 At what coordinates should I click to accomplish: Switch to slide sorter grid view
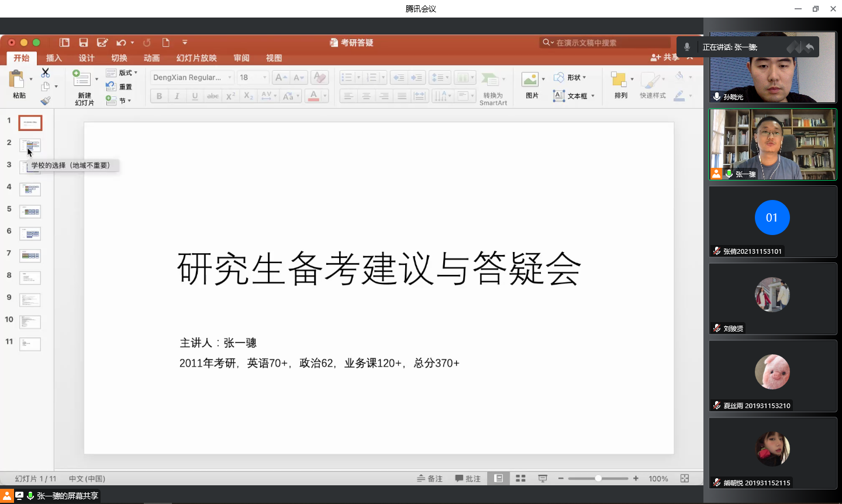click(x=520, y=478)
